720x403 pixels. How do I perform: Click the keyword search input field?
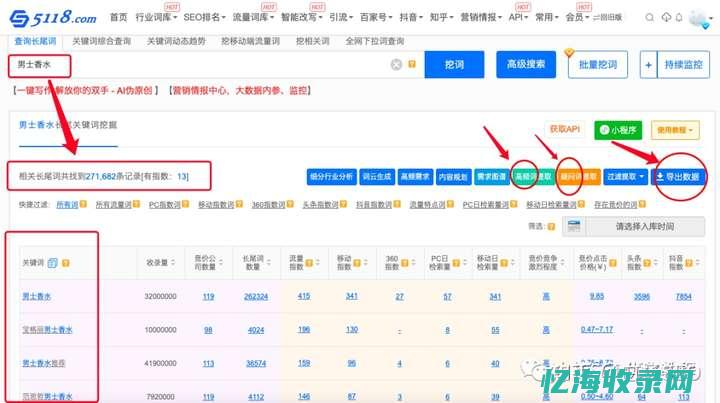pyautogui.click(x=200, y=65)
